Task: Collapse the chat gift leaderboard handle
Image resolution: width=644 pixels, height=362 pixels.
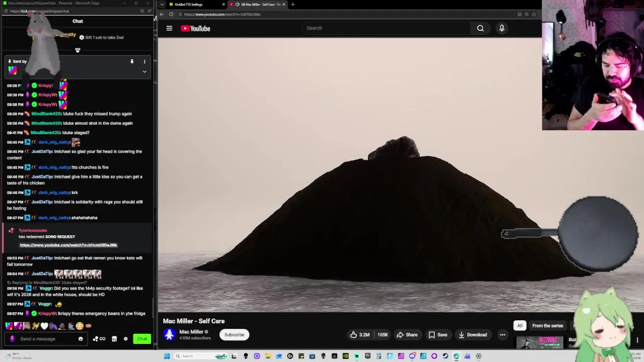Action: pos(77,50)
